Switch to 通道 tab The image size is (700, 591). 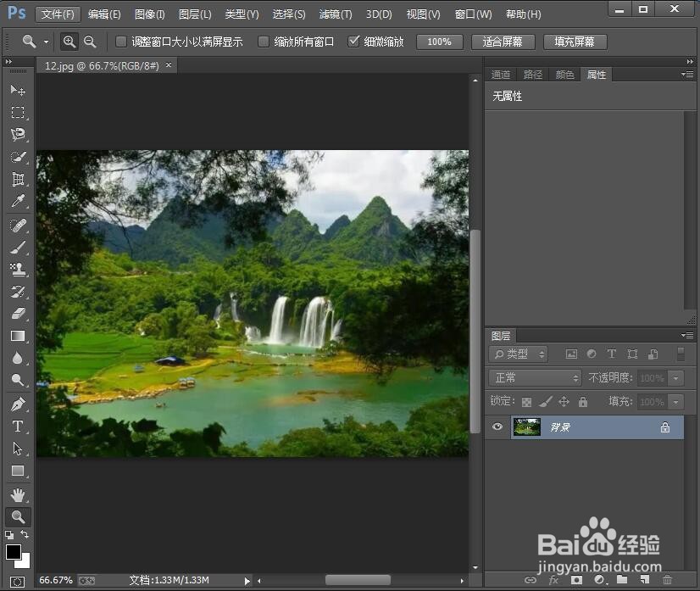click(x=501, y=75)
